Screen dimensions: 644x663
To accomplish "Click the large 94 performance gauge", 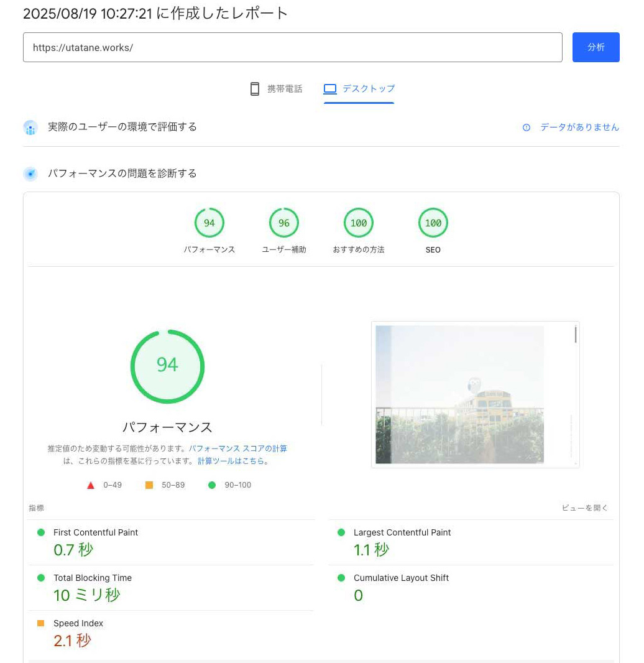I will pyautogui.click(x=167, y=366).
